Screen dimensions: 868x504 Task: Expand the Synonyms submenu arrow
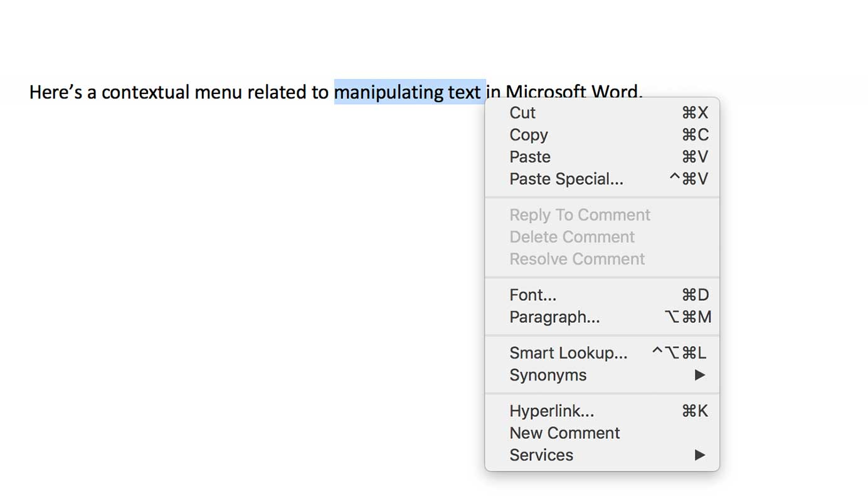point(700,375)
